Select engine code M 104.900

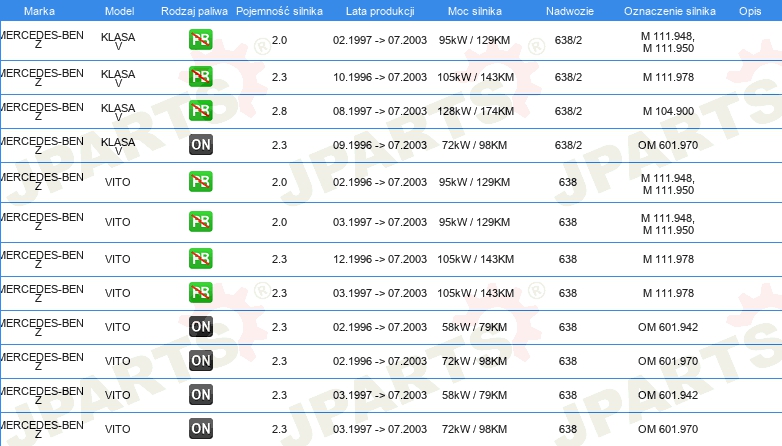click(x=668, y=111)
